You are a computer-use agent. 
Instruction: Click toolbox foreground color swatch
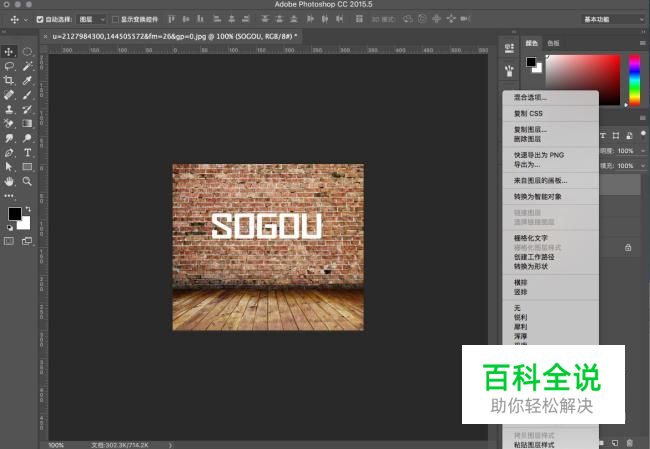(x=14, y=214)
